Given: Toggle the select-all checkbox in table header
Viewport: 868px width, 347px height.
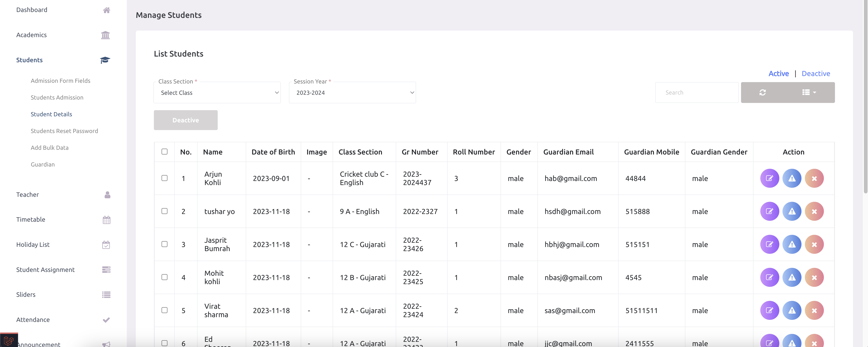Looking at the screenshot, I should coord(165,152).
